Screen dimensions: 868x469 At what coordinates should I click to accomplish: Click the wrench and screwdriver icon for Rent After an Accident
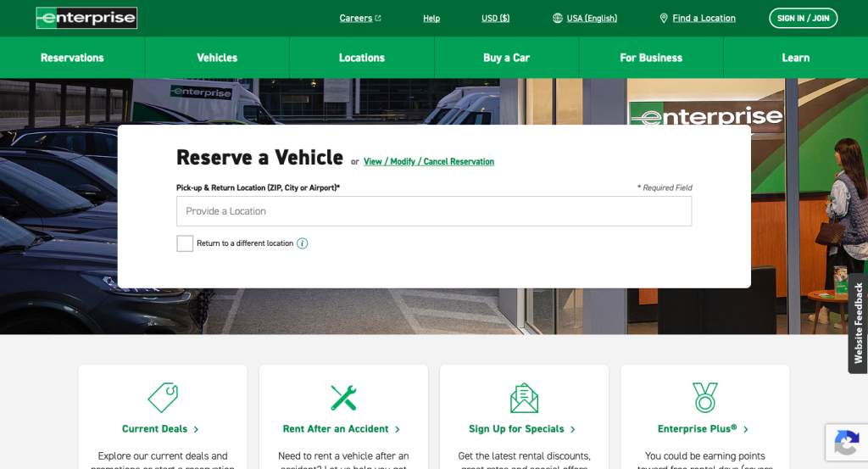point(343,398)
